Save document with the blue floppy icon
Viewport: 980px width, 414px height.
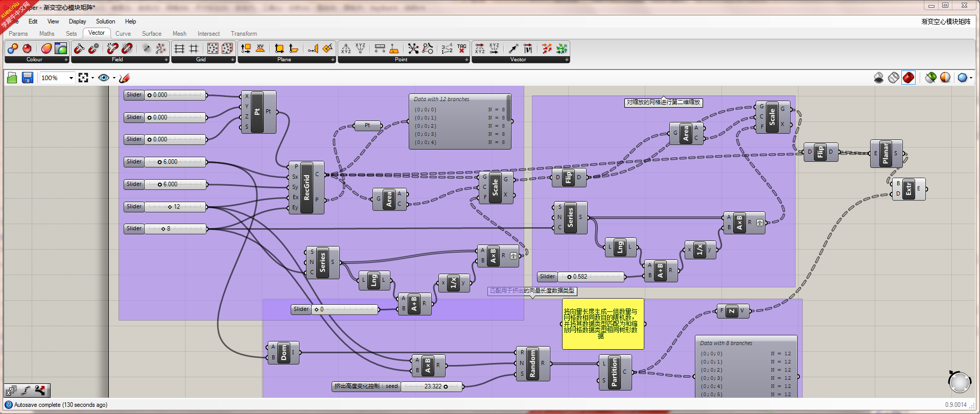pos(28,78)
